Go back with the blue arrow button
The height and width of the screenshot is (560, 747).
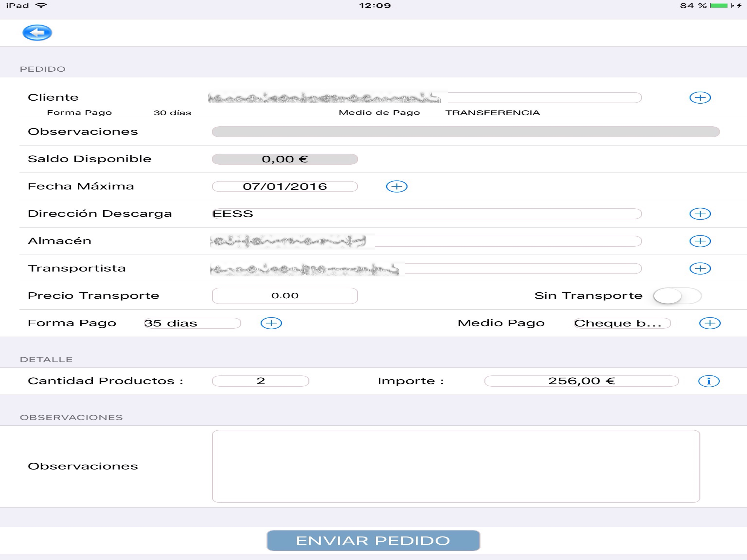click(37, 33)
